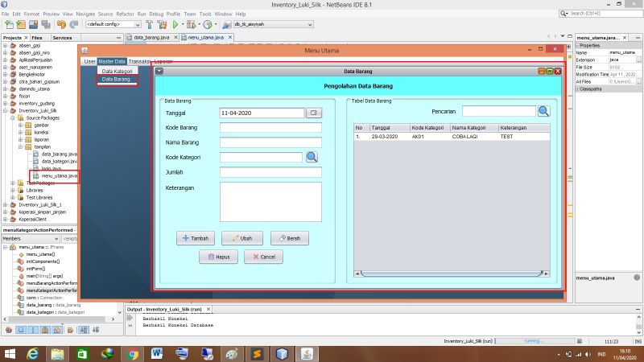Image resolution: width=644 pixels, height=362 pixels.
Task: Click the database connection icon in toolbar
Action: point(226,25)
